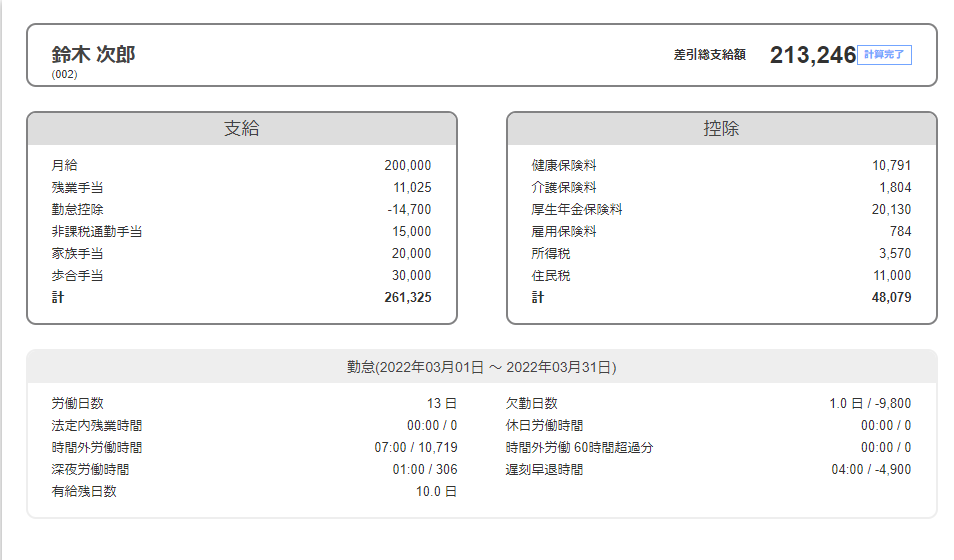Click the 控除 panel header

coord(721,129)
